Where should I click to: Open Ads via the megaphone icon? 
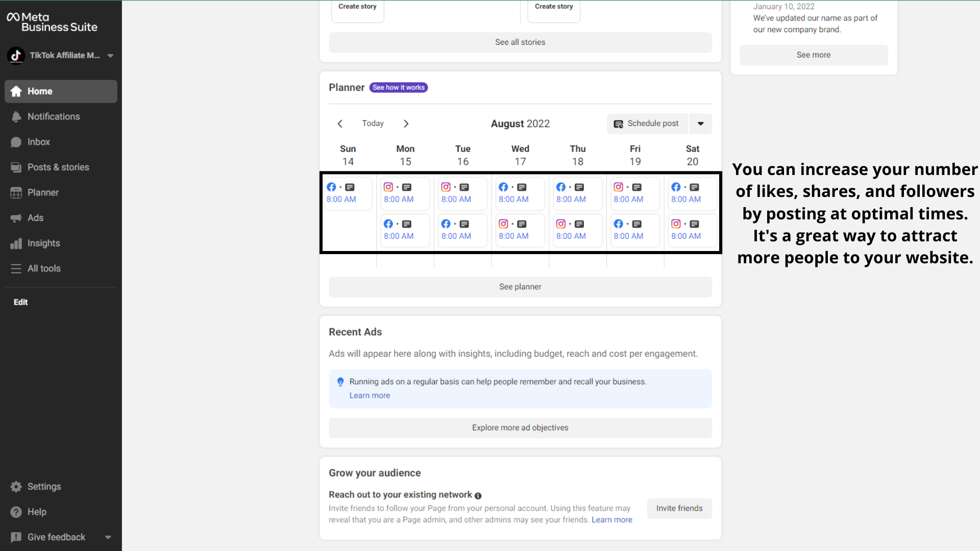[16, 218]
